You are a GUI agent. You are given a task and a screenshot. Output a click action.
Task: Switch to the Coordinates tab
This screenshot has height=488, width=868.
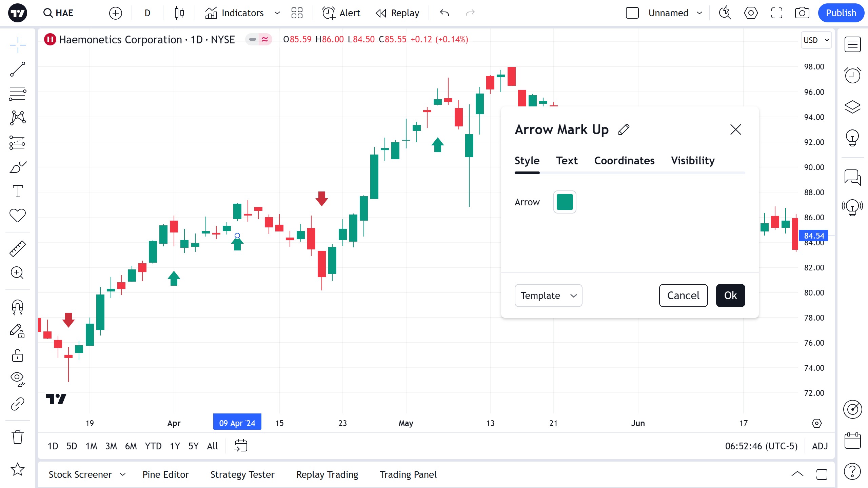624,161
